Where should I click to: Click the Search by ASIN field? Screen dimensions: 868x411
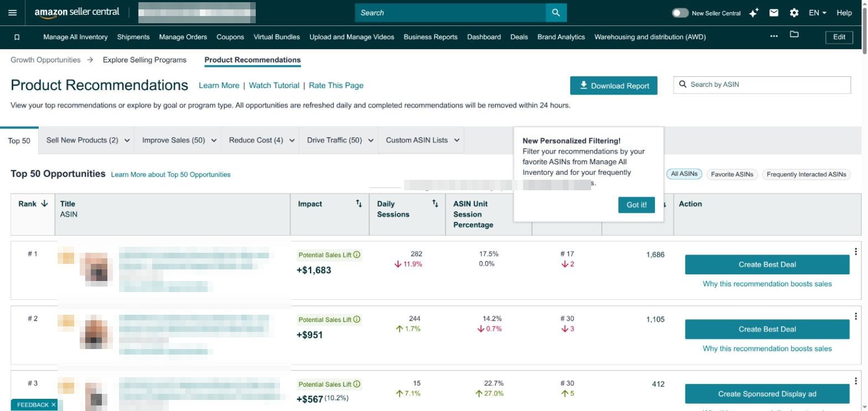[x=762, y=85]
